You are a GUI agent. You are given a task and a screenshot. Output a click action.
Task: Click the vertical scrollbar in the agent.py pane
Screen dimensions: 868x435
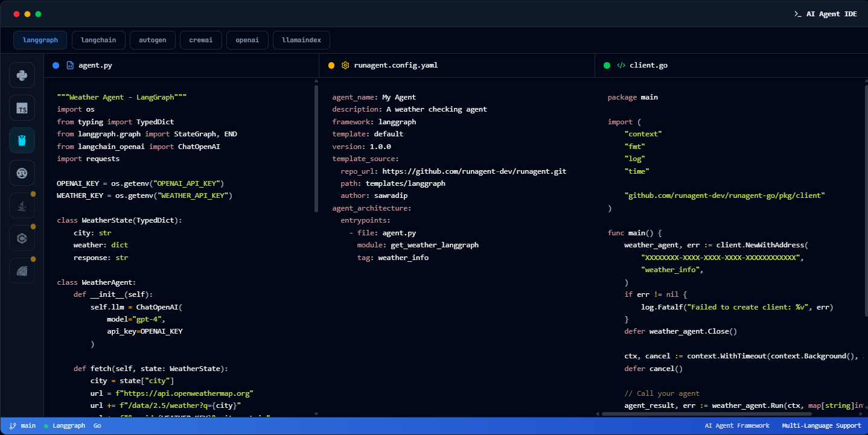pos(316,151)
